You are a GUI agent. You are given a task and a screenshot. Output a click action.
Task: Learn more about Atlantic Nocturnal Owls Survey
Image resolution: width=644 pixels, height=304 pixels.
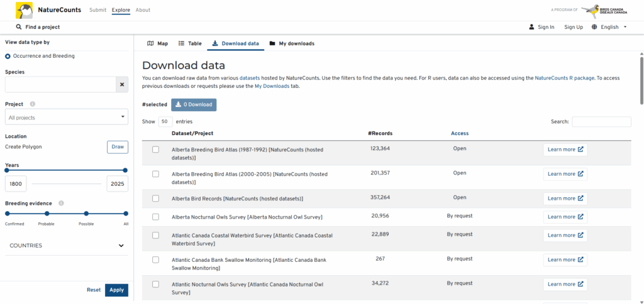click(x=565, y=285)
